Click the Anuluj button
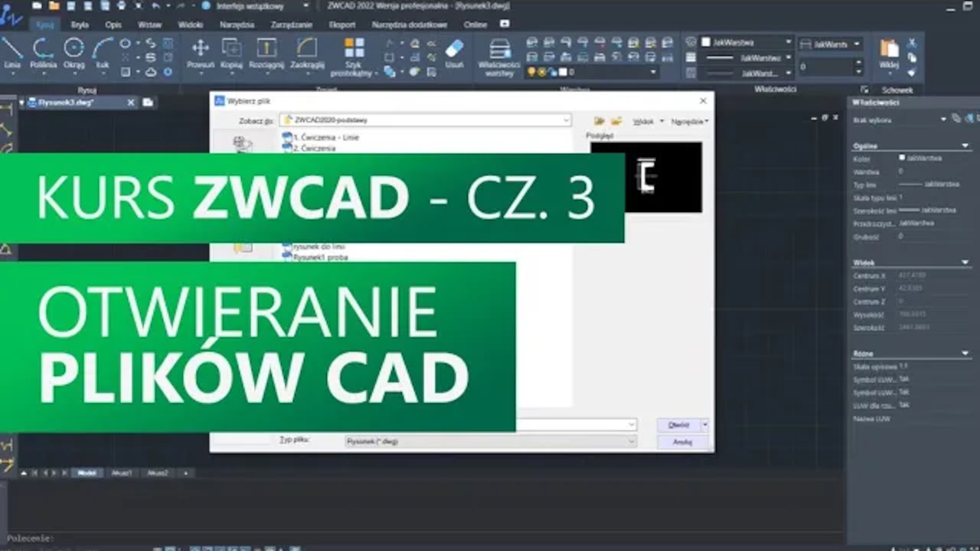This screenshot has width=980, height=551. tap(682, 442)
